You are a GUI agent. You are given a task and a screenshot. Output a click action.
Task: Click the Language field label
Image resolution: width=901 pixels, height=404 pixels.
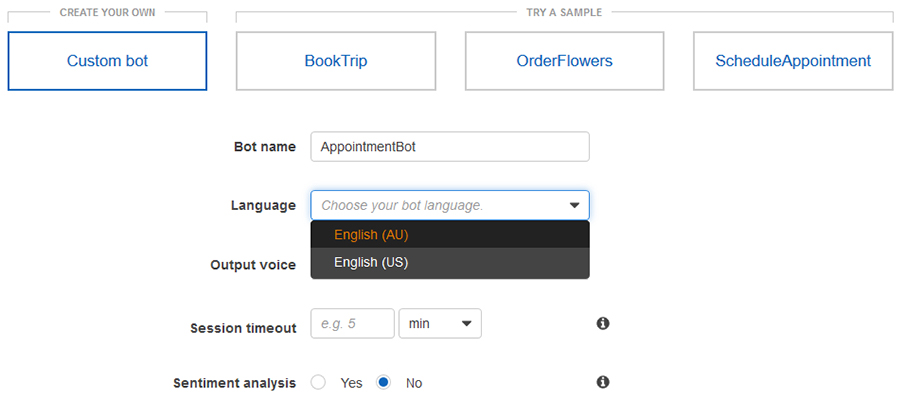263,206
